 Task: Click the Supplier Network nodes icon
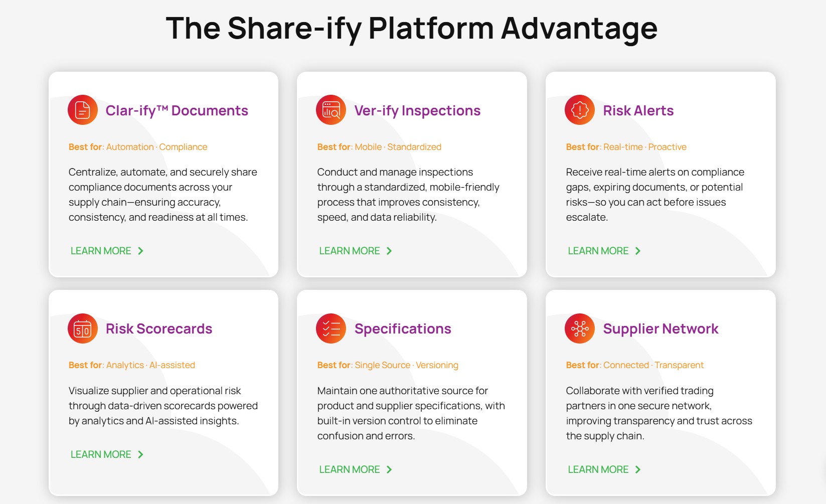(580, 328)
